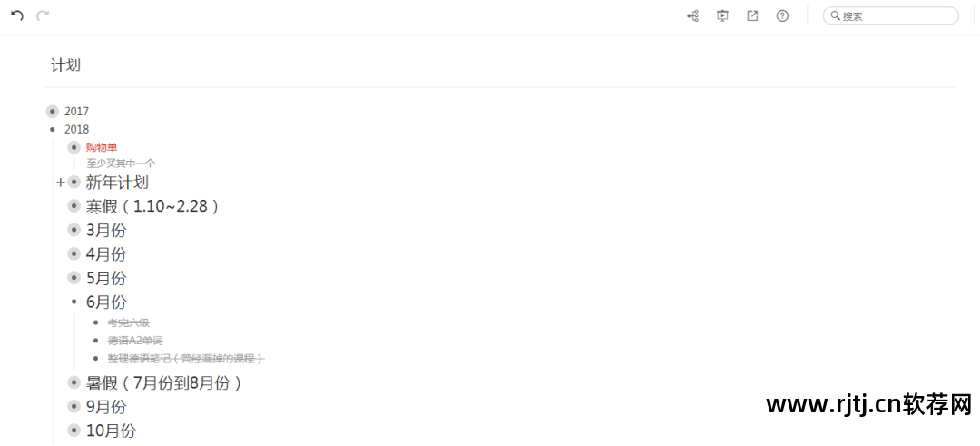Select the struck-through 考完六级 item
Viewport: 980px width, 446px height.
pyautogui.click(x=129, y=322)
